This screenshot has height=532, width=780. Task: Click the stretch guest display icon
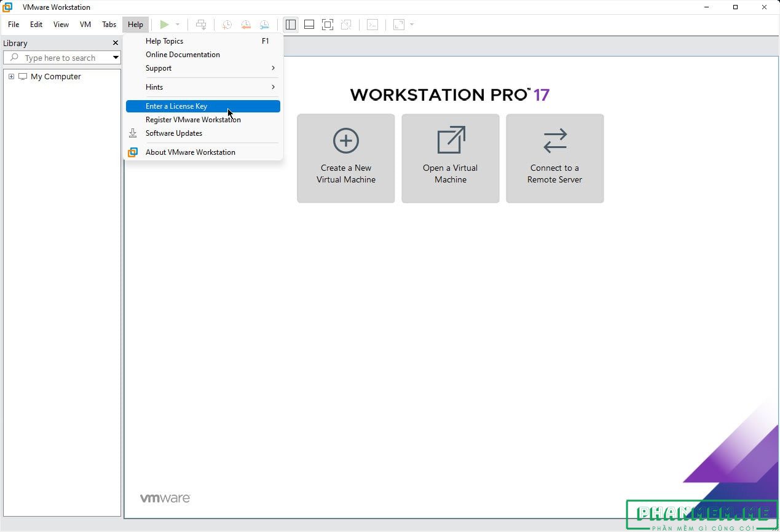point(399,25)
